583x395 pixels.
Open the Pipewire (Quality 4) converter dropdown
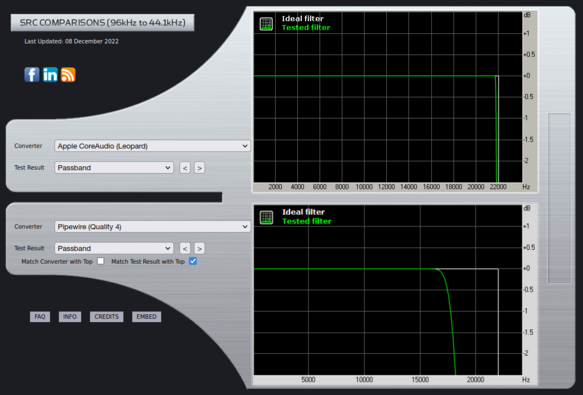[152, 227]
